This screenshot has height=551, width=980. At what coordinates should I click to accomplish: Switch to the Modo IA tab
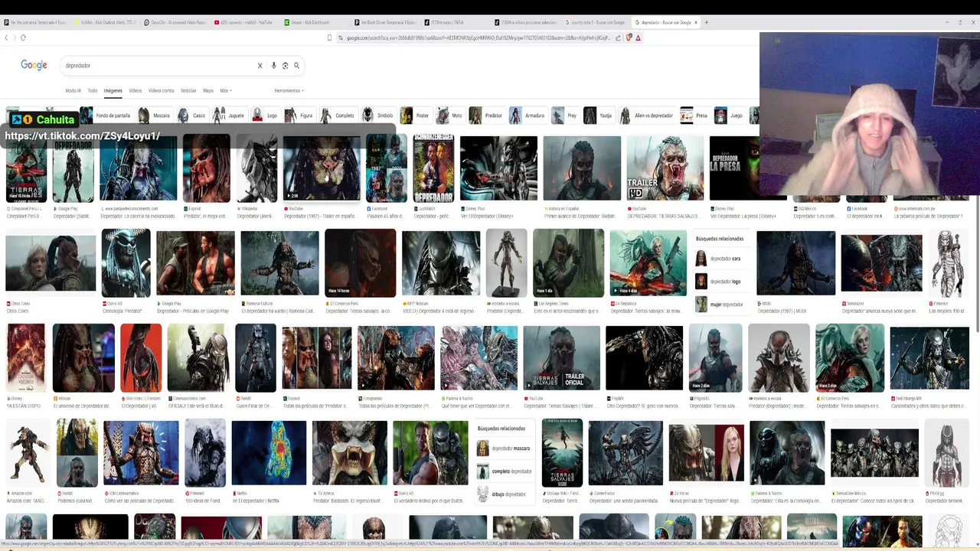[73, 90]
